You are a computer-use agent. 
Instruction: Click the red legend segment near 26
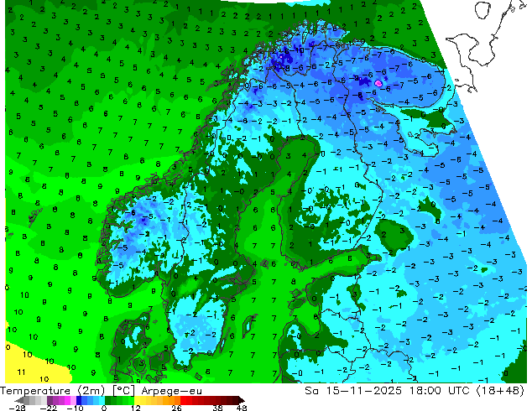(183, 400)
